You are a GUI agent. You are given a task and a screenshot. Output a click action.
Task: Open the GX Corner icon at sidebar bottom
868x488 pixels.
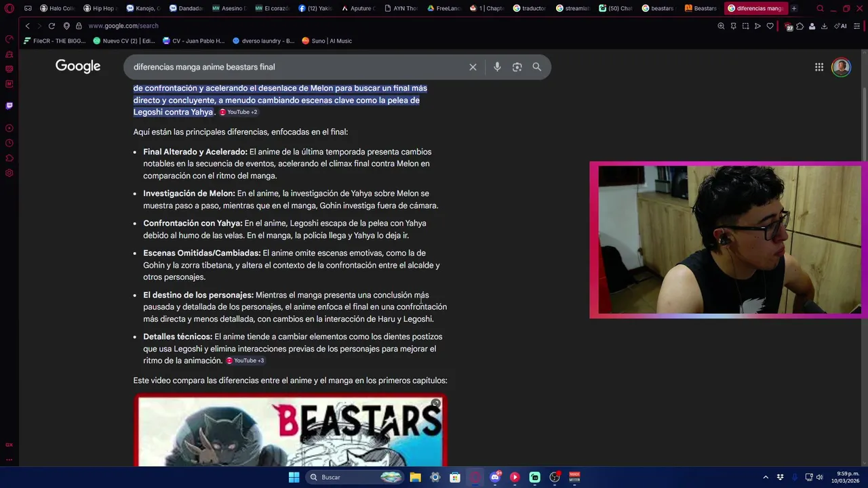click(x=9, y=445)
